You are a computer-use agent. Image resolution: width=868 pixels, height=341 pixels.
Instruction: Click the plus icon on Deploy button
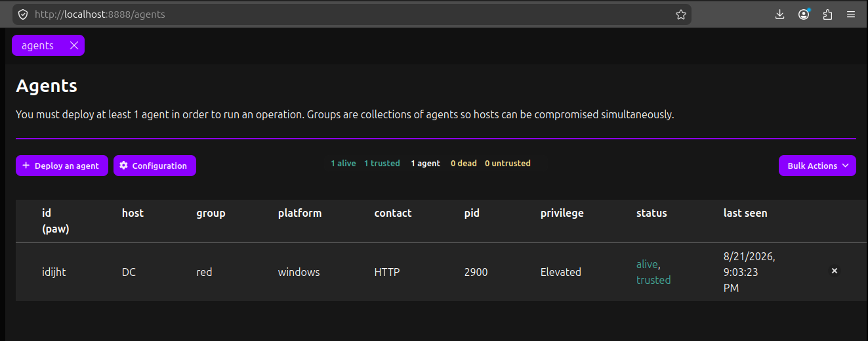(x=26, y=166)
